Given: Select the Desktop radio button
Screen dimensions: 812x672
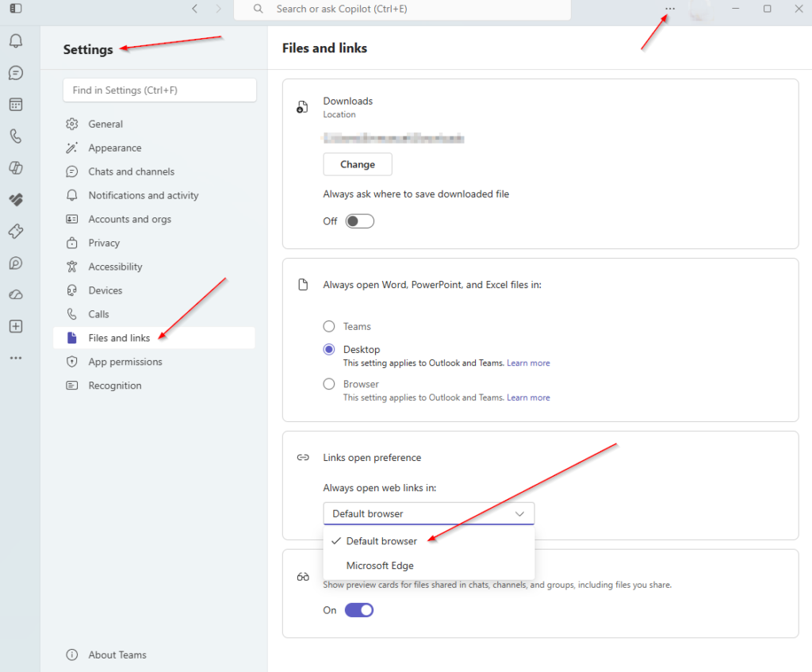Looking at the screenshot, I should click(329, 349).
